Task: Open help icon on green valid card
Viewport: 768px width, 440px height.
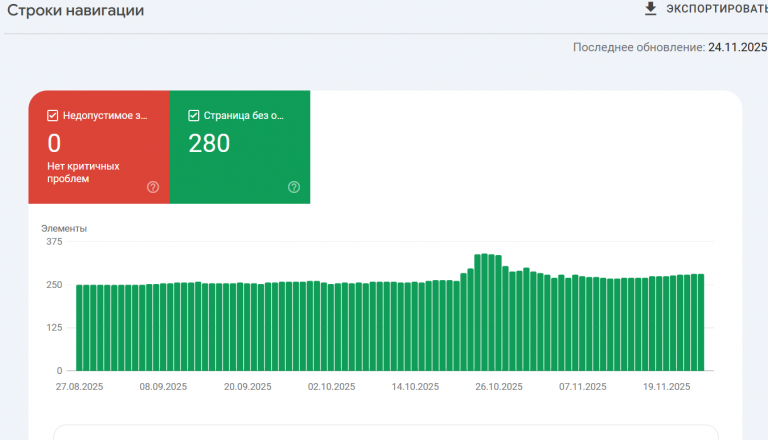Action: 294,187
